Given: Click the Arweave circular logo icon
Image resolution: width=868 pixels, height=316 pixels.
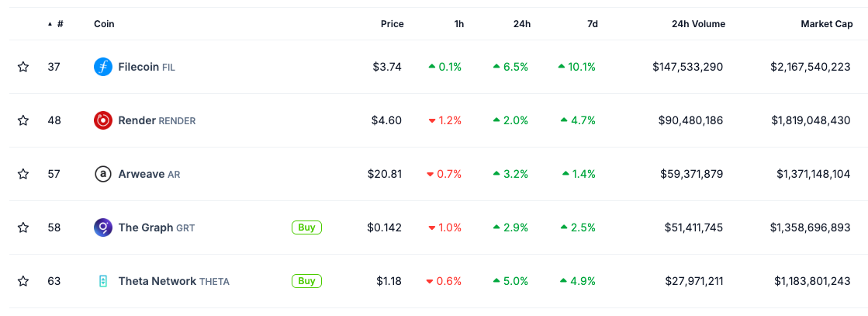Looking at the screenshot, I should click(x=103, y=174).
